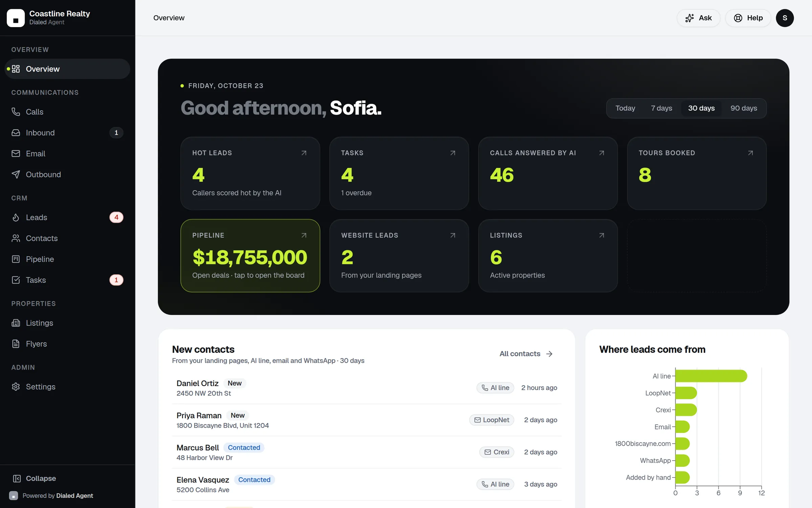Open Tasks in the sidebar
Viewport: 812px width, 508px height.
coord(67,280)
